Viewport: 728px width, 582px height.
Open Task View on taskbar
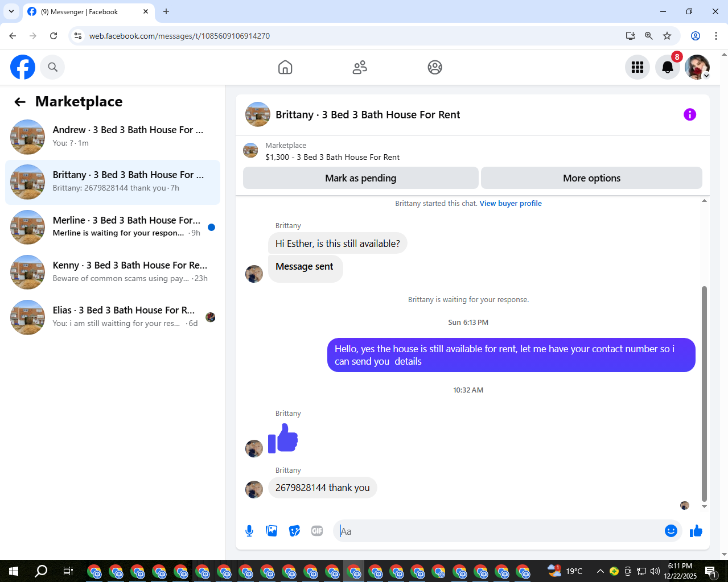point(68,571)
